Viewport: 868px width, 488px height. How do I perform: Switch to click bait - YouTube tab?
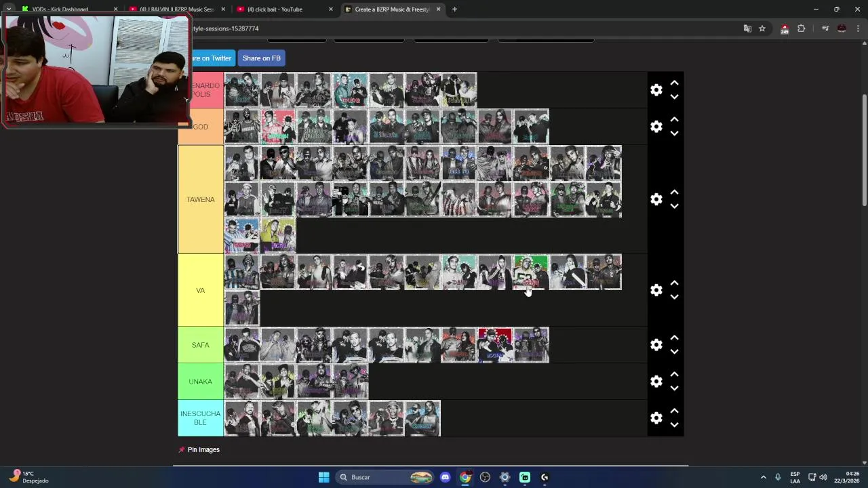283,9
